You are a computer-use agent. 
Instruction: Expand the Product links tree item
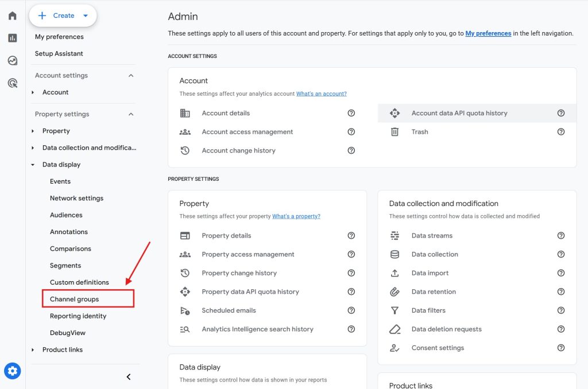click(33, 349)
